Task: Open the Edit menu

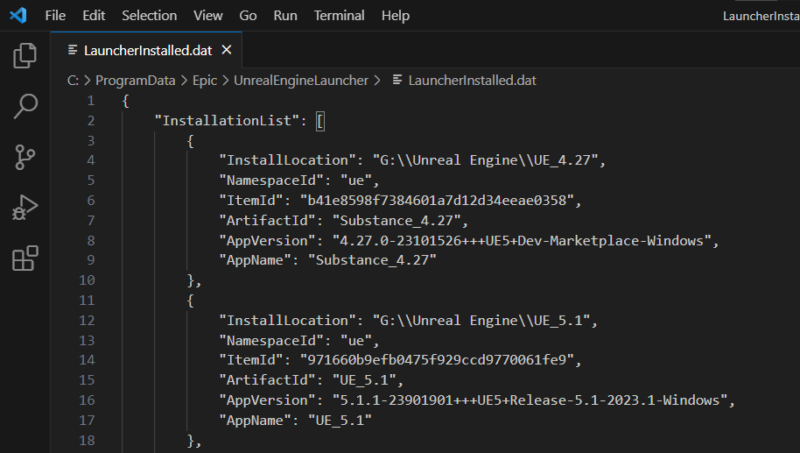Action: point(94,16)
